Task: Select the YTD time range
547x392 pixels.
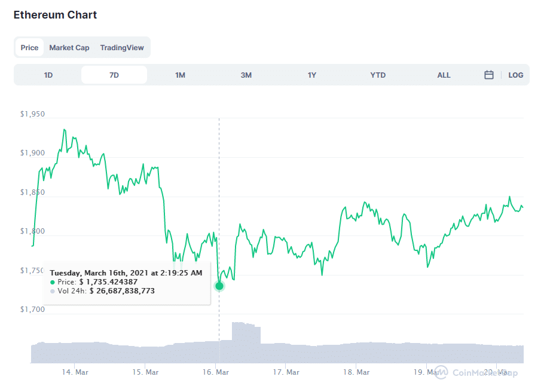Action: 378,75
